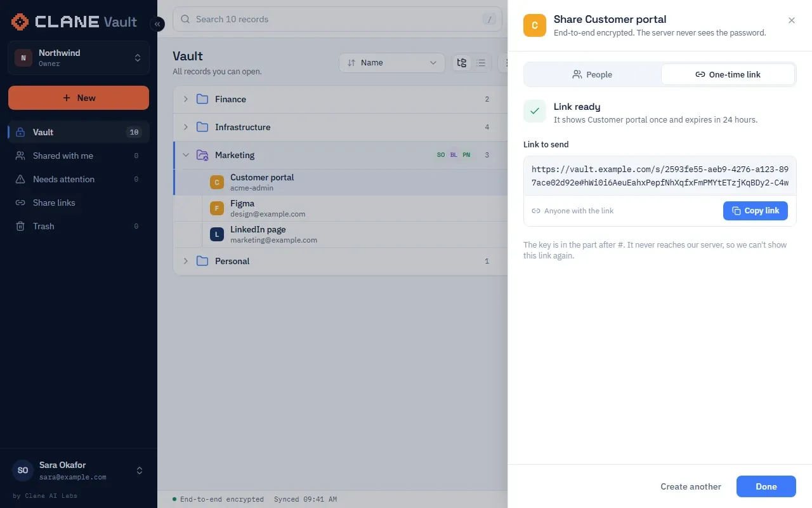812x508 pixels.
Task: Click the generated share link text
Action: 660,176
